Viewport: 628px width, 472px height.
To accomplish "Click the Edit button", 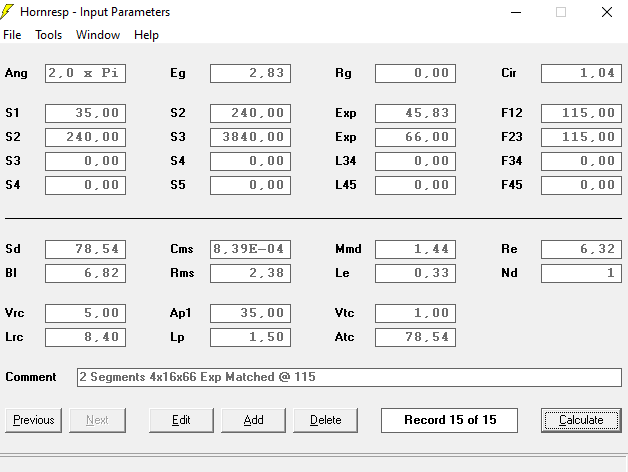I will pyautogui.click(x=181, y=420).
